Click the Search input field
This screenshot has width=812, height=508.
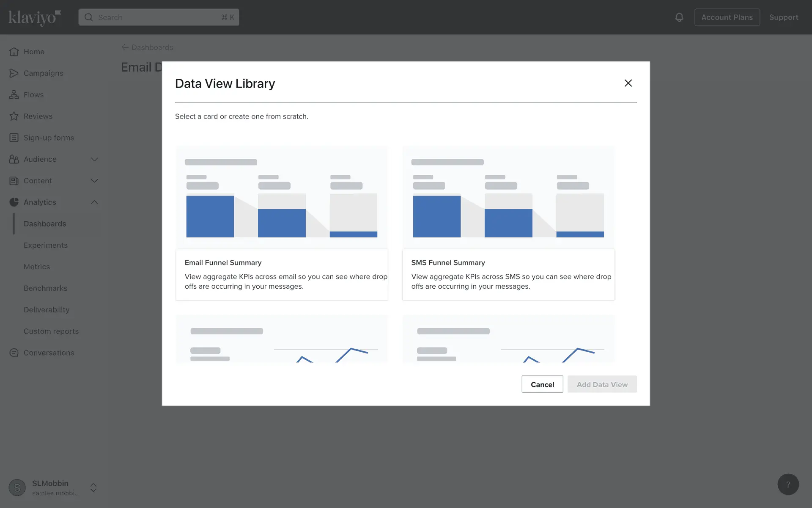click(159, 17)
